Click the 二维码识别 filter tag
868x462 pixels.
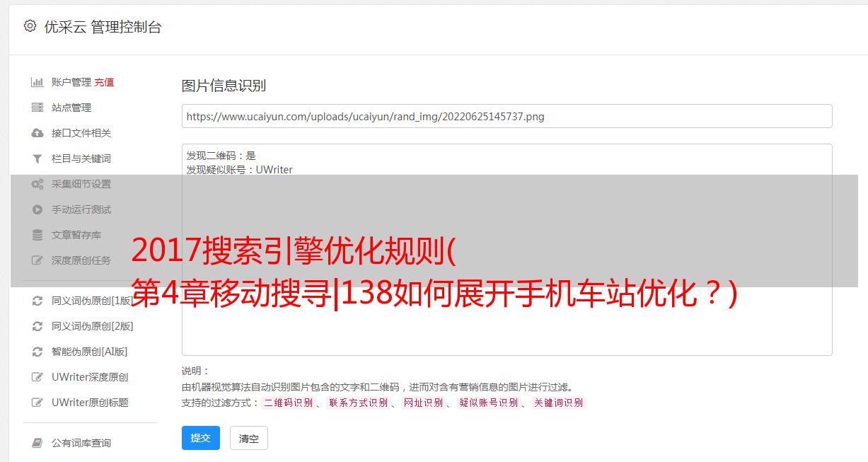click(x=288, y=403)
